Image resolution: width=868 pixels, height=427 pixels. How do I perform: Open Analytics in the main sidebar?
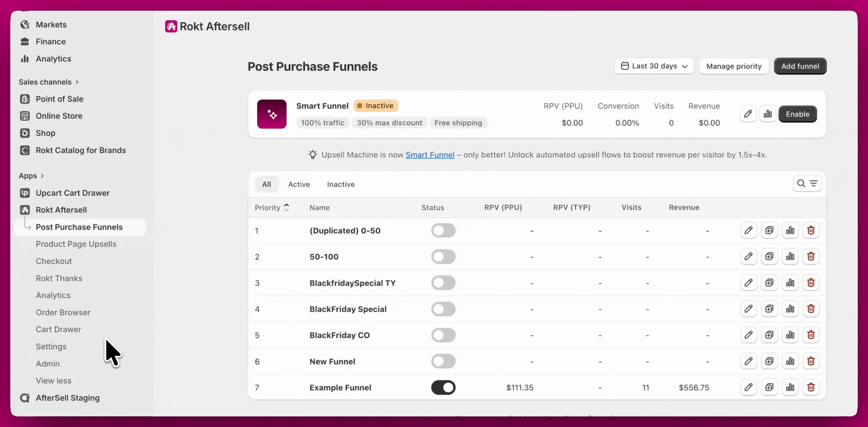(53, 59)
